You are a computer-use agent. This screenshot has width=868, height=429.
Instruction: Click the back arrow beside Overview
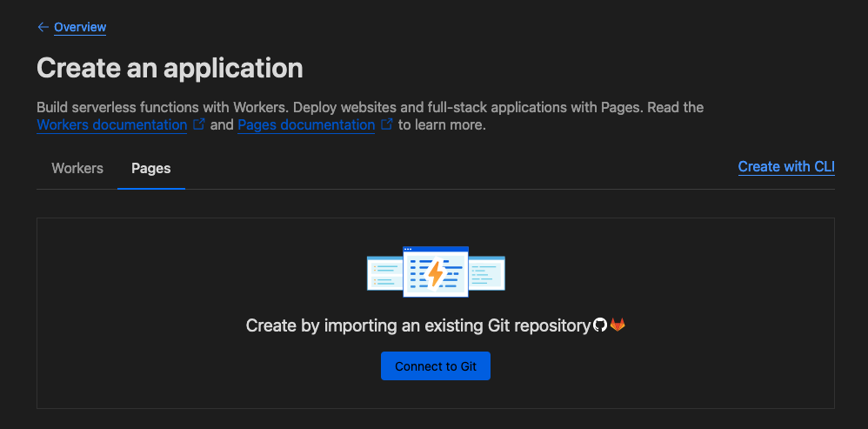43,27
